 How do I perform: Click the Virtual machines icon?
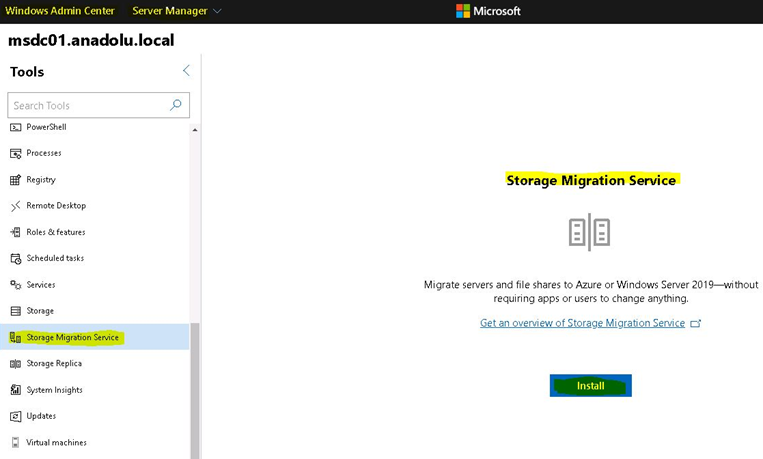pyautogui.click(x=16, y=442)
